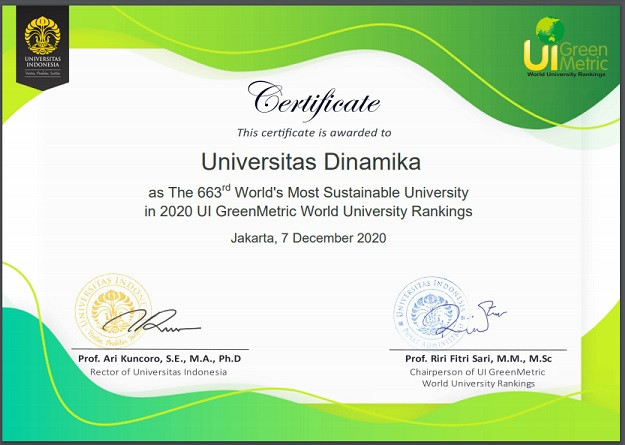Image resolution: width=625 pixels, height=445 pixels.
Task: Click the UI GreenMetric globe logo
Action: (566, 46)
